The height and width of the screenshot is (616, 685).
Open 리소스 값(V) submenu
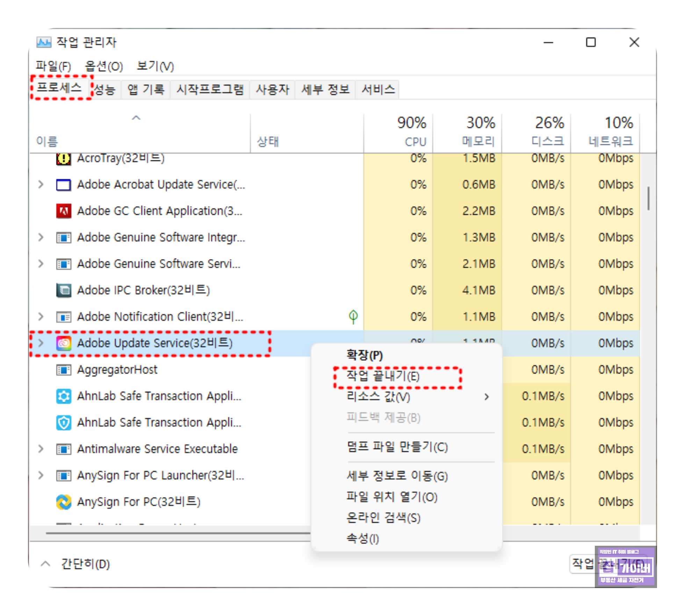click(377, 397)
